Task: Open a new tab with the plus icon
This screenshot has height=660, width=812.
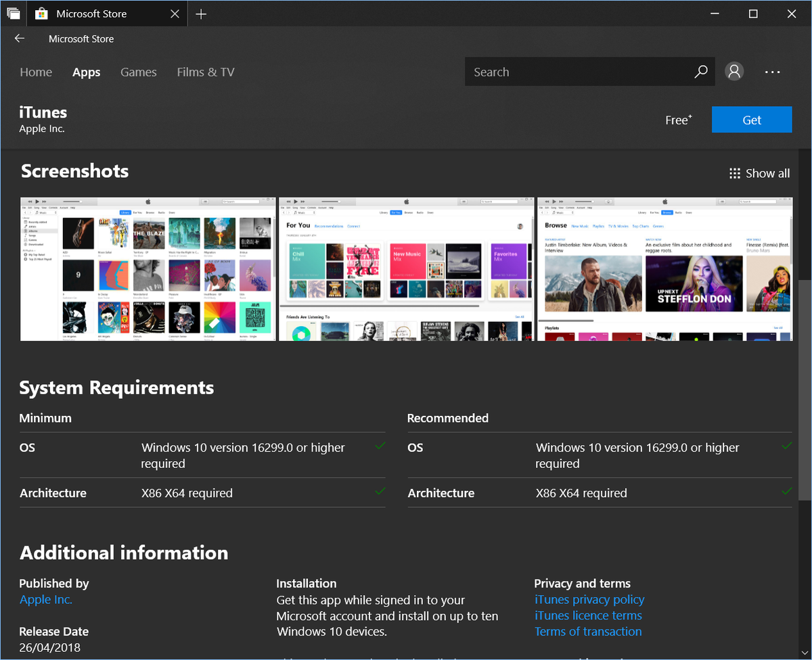Action: click(201, 14)
